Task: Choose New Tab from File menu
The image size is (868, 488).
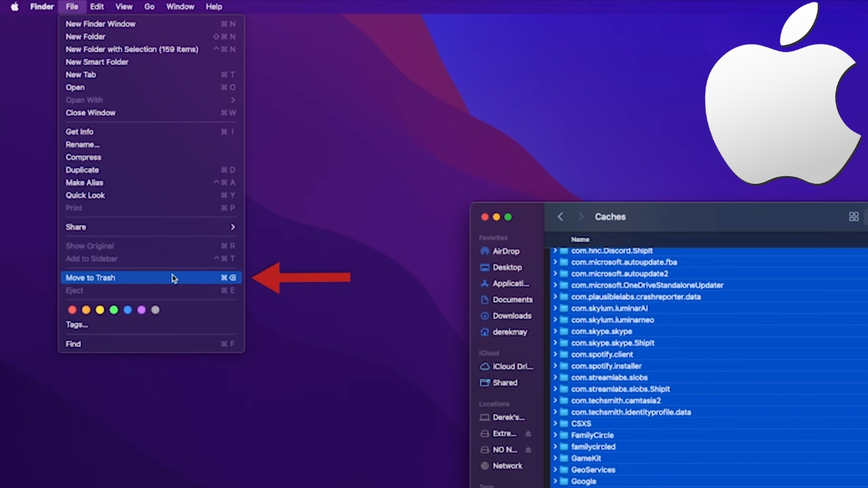Action: tap(151, 75)
